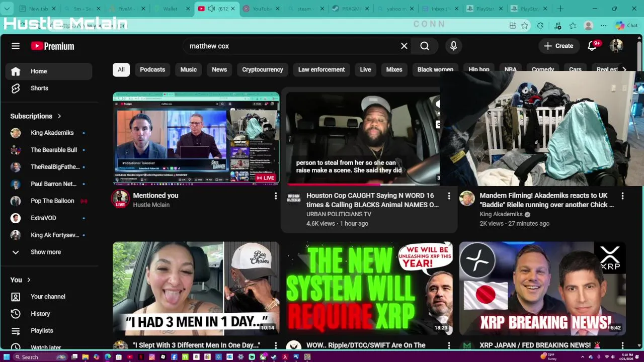Select the Law enforcement filter chip
Screen dimensions: 644x362
pos(321,69)
